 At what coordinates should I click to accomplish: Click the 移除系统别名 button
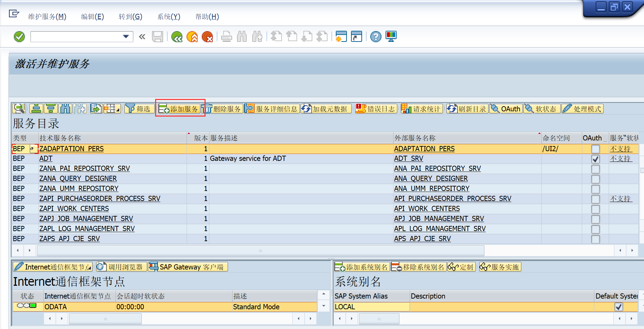coord(419,267)
